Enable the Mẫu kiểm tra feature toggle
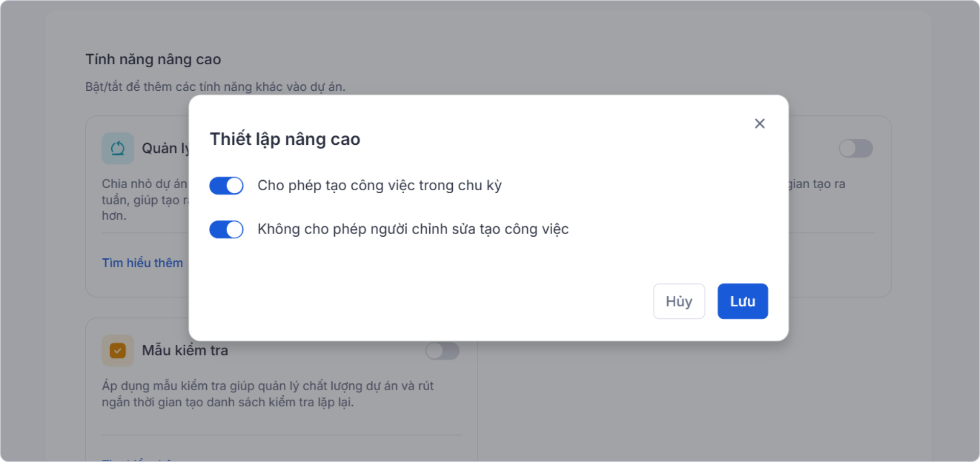The width and height of the screenshot is (980, 462). (x=442, y=351)
